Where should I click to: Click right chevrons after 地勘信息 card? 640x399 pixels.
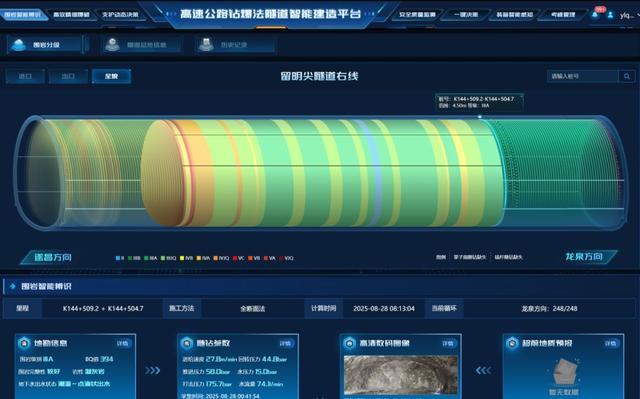click(153, 370)
